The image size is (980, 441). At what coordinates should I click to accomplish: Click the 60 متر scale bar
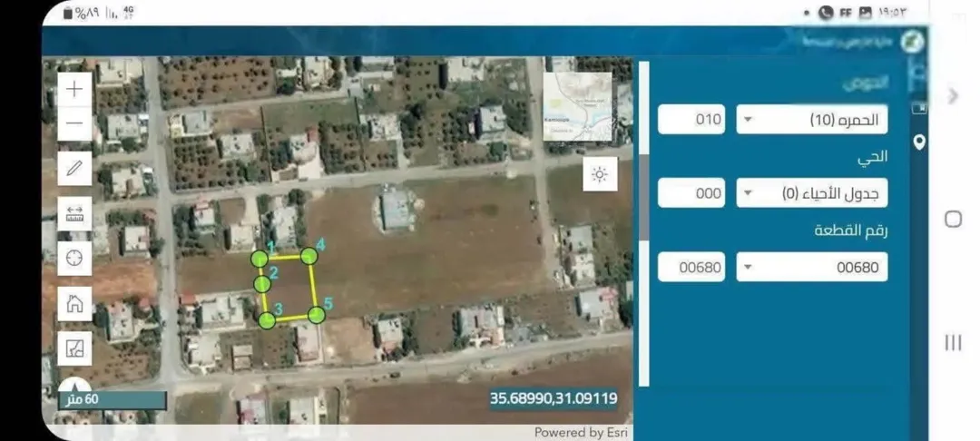pos(113,400)
